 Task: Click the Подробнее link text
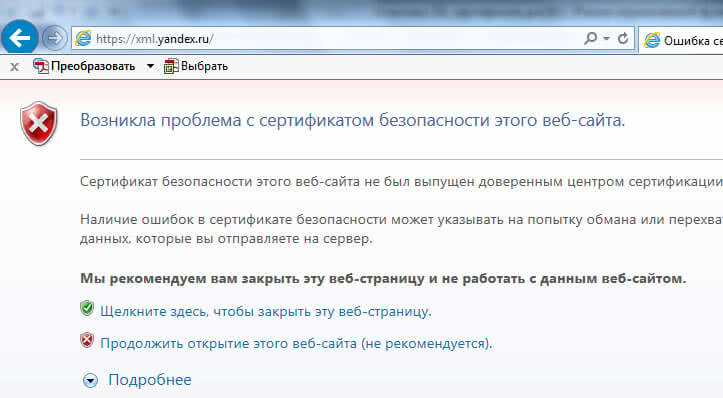[x=150, y=380]
